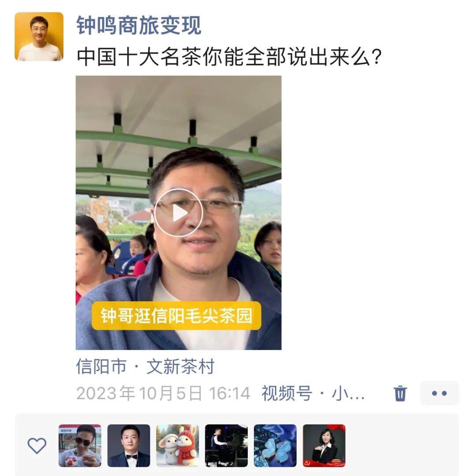Play the video with center play button

coord(178,213)
